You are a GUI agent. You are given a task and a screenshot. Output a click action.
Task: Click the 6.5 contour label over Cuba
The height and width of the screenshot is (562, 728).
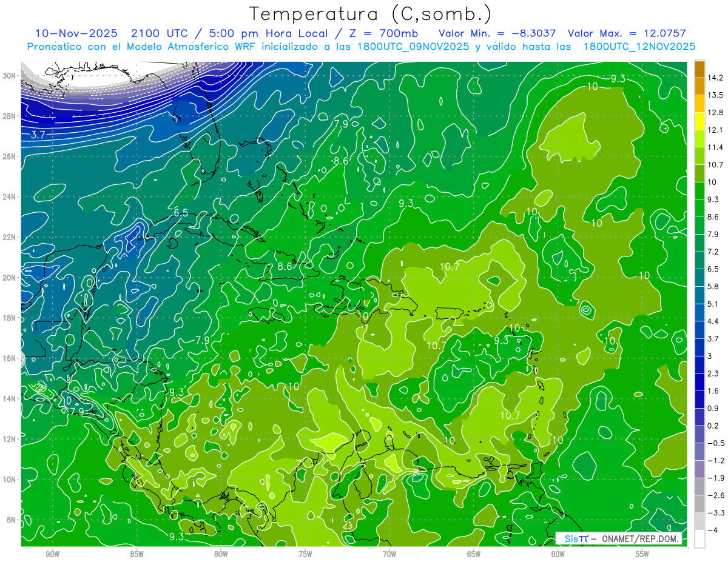tap(181, 212)
